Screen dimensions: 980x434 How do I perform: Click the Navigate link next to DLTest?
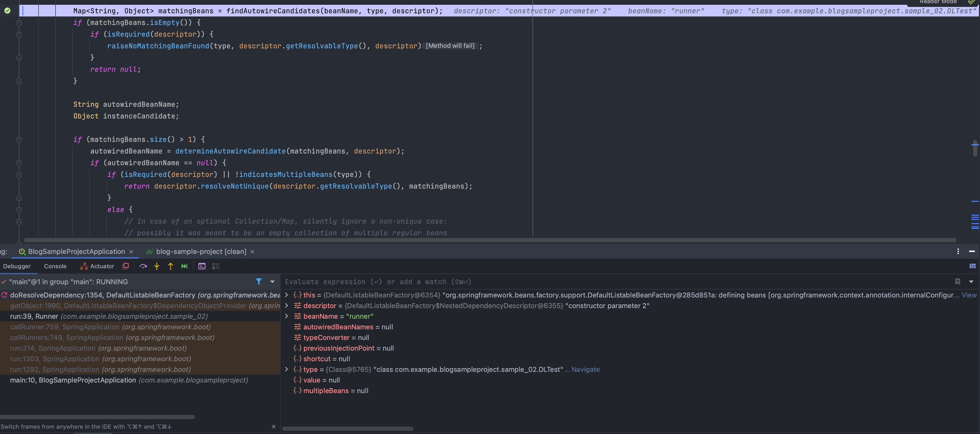click(x=585, y=369)
